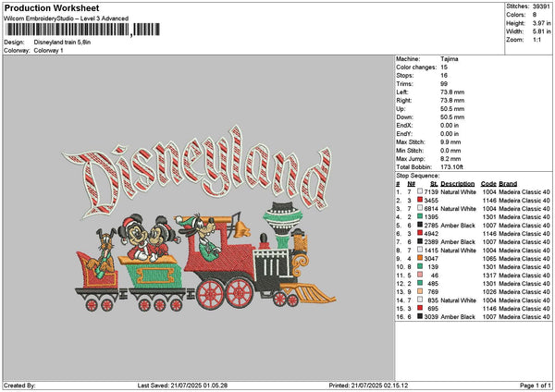Click the Colorway 1 value
The height and width of the screenshot is (392, 555).
tap(48, 51)
